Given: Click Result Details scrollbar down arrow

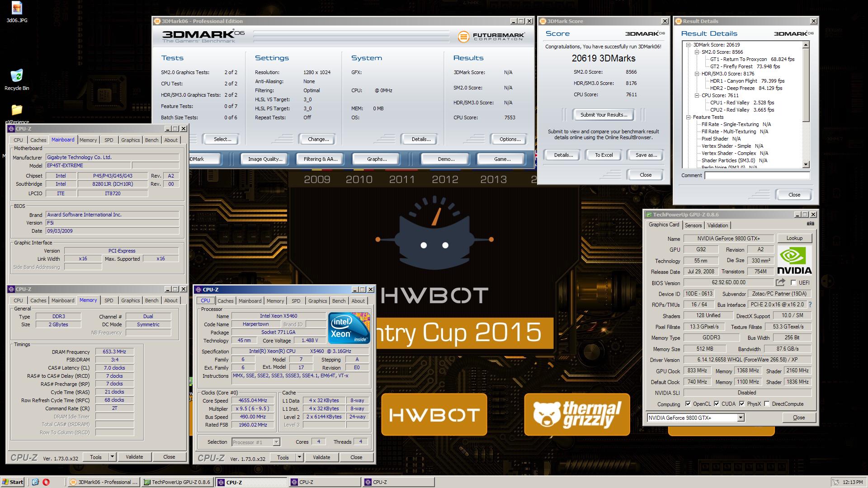Looking at the screenshot, I should 806,164.
